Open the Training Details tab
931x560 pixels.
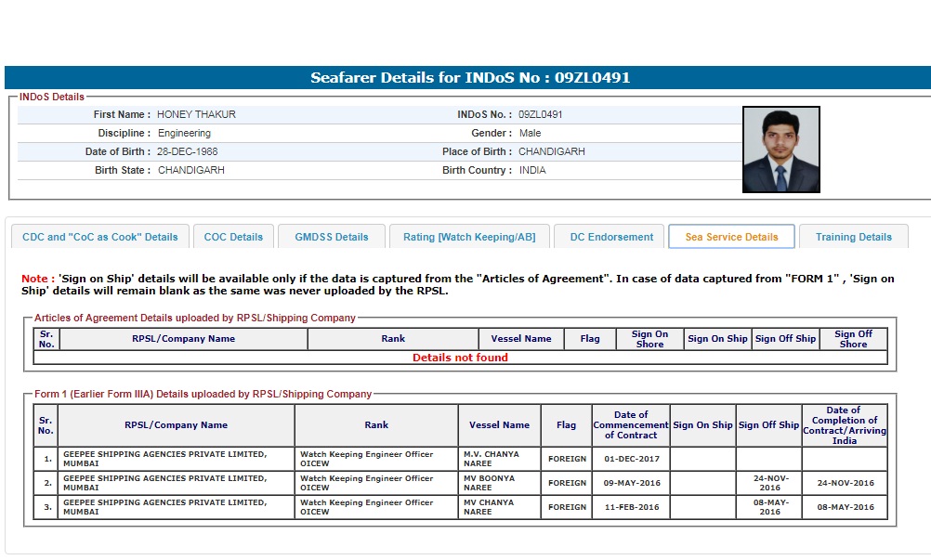point(853,237)
